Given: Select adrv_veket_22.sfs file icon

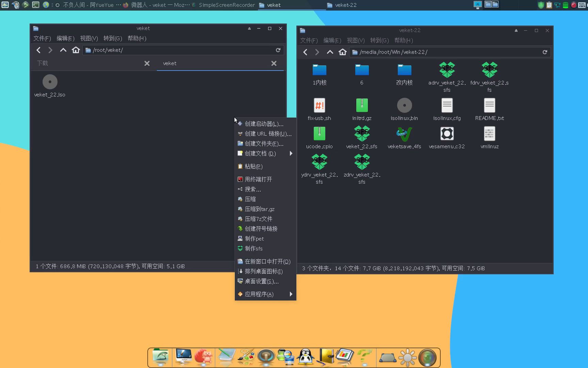Looking at the screenshot, I should (x=447, y=70).
